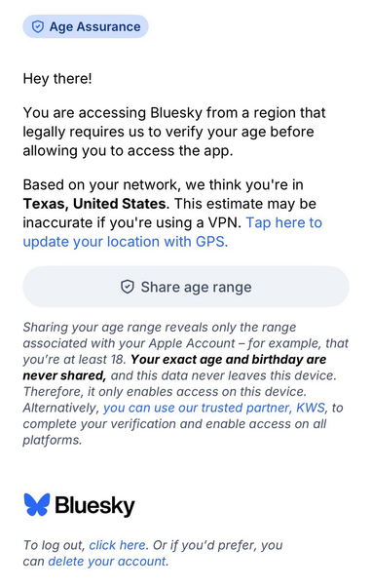Tap here to update location with GPS
Screen dimensions: 372x588
(172, 232)
